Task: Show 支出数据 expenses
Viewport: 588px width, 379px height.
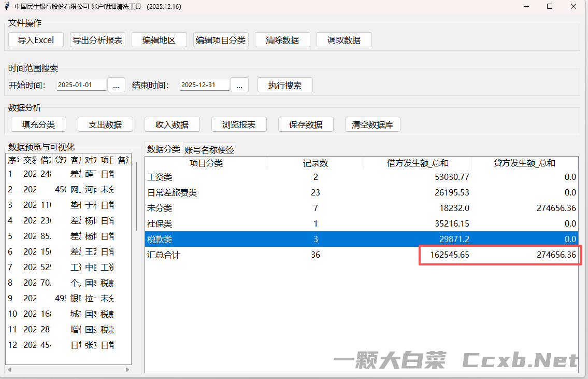Action: (x=105, y=124)
